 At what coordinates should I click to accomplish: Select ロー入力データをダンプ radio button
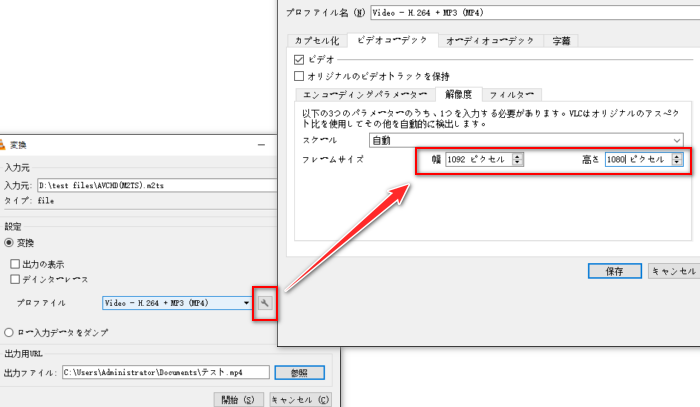(8, 332)
